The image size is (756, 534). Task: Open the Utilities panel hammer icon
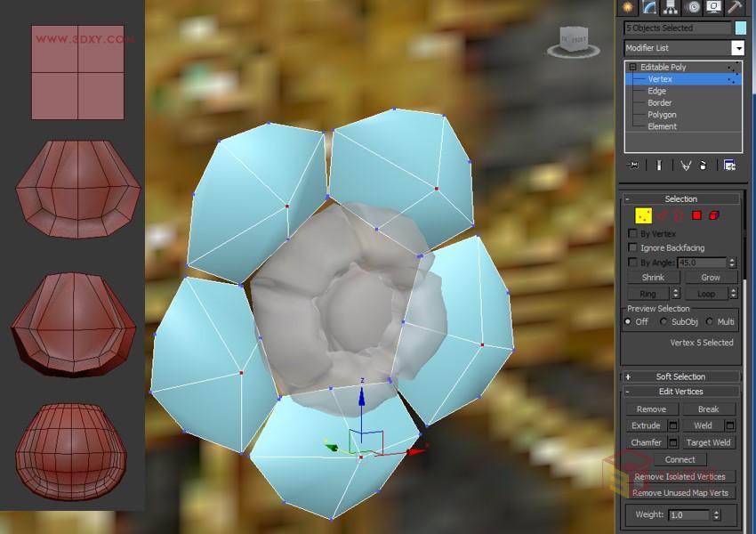point(736,7)
